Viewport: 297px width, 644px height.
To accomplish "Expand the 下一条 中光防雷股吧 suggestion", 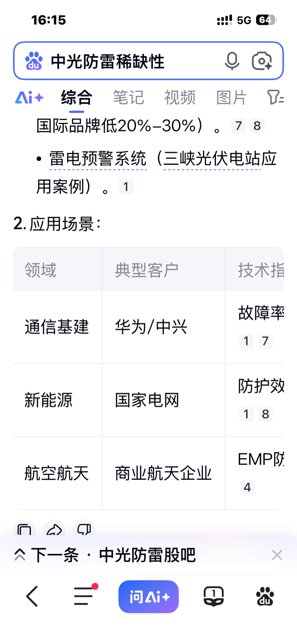I will 105,555.
